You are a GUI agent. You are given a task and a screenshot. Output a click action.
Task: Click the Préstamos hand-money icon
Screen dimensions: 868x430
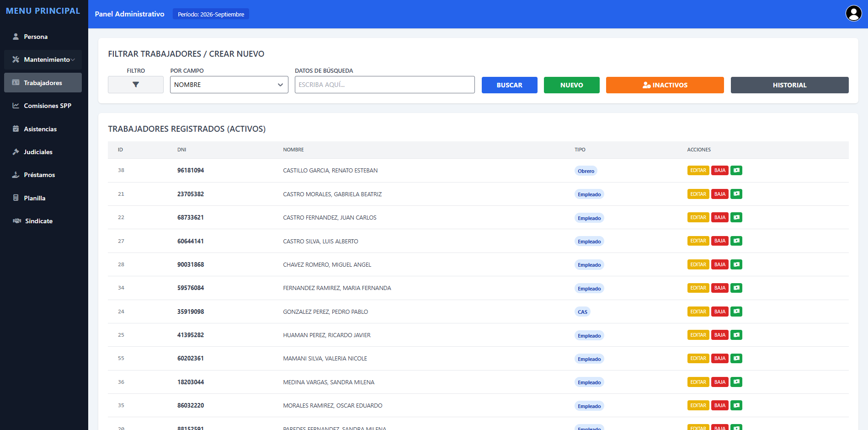[16, 175]
